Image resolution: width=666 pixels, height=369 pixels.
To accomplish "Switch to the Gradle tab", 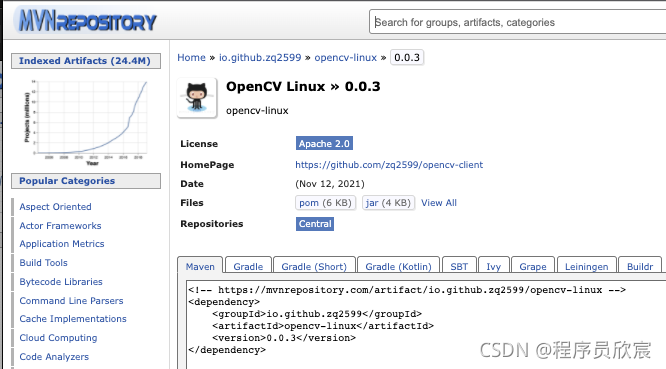I will coord(248,266).
